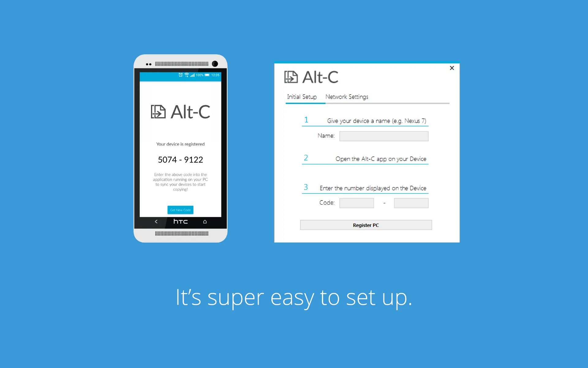588x368 pixels.
Task: Switch to Network Settings tab
Action: [x=347, y=97]
